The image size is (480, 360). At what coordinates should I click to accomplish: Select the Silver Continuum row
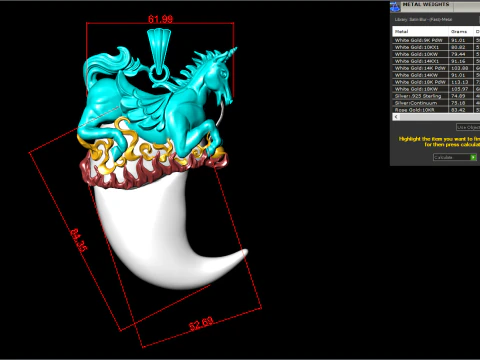click(436, 103)
